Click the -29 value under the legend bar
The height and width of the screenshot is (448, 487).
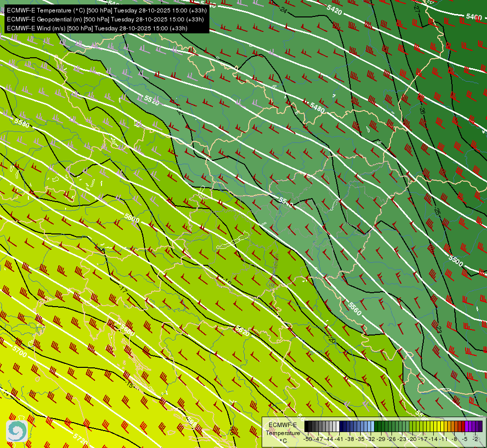pos(381,439)
